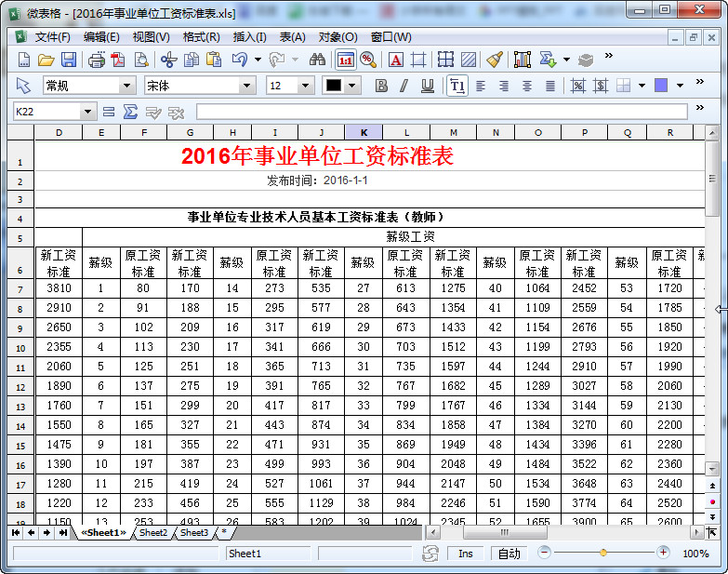This screenshot has height=574, width=728.
Task: Open the cell reference K22 dropdown
Action: 87,112
